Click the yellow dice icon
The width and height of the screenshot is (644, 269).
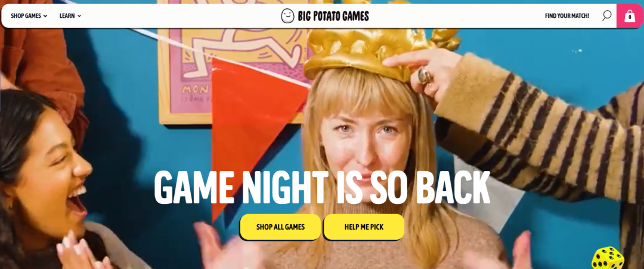tap(608, 258)
